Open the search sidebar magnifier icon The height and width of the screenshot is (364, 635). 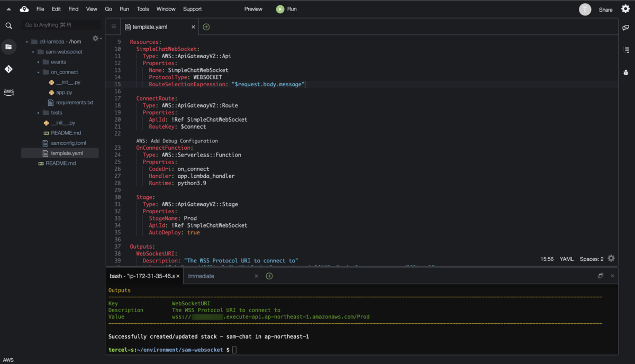(8, 25)
